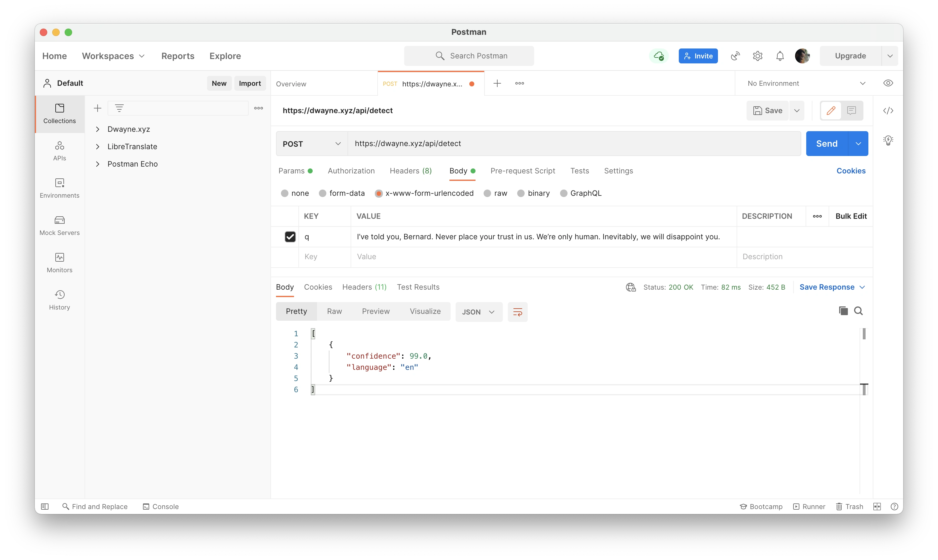Viewport: 938px width, 560px height.
Task: Uncheck the q parameter checkbox
Action: 290,237
